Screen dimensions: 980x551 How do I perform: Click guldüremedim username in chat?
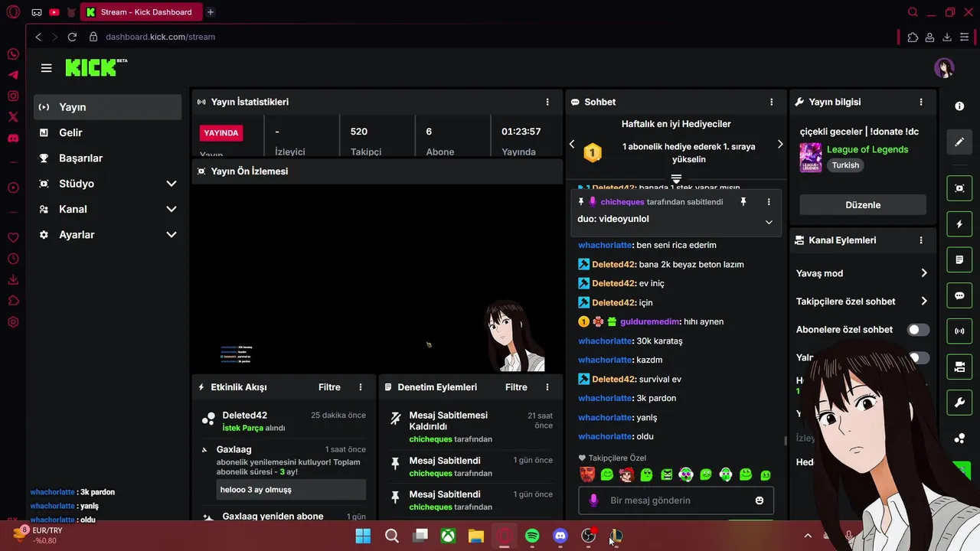(651, 322)
